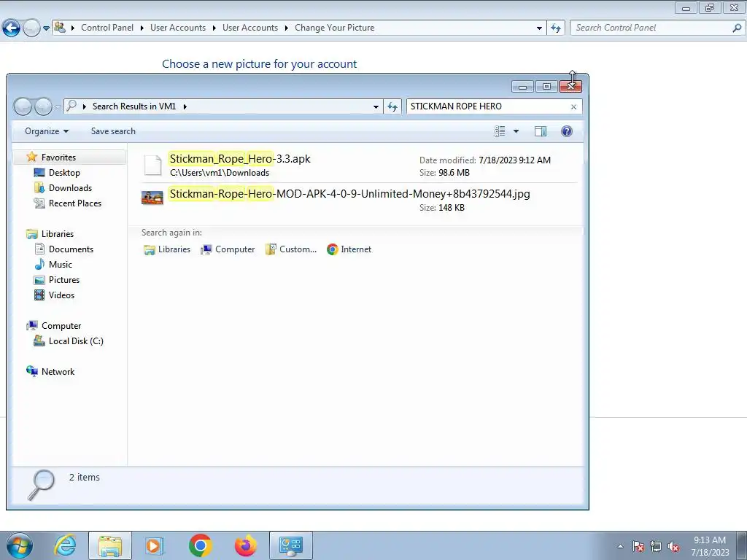Image resolution: width=747 pixels, height=560 pixels.
Task: Click Control Panel breadcrumb
Action: (x=107, y=28)
